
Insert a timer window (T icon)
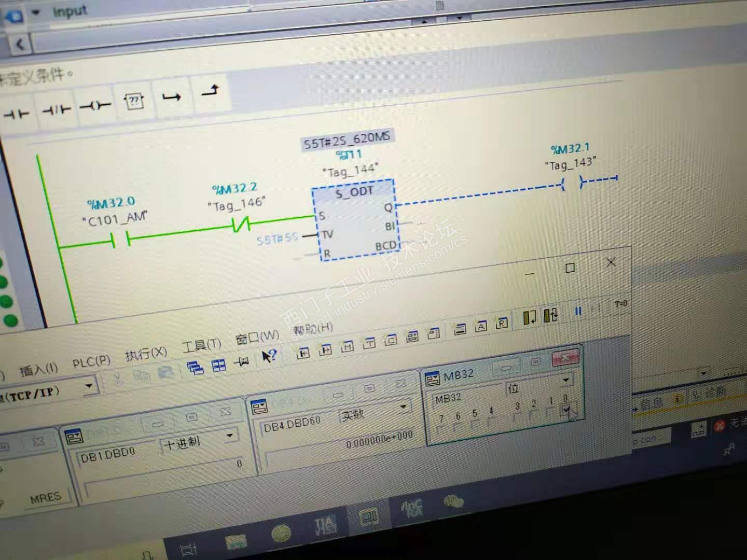[x=369, y=343]
